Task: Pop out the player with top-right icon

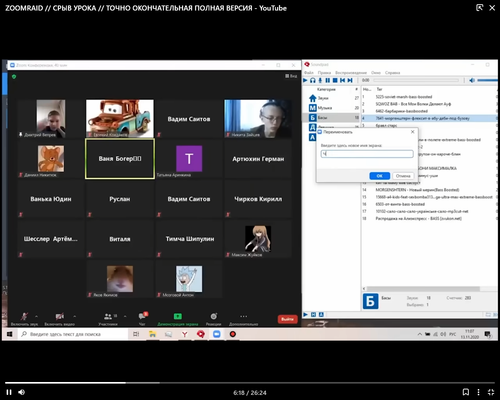Action: [x=479, y=8]
